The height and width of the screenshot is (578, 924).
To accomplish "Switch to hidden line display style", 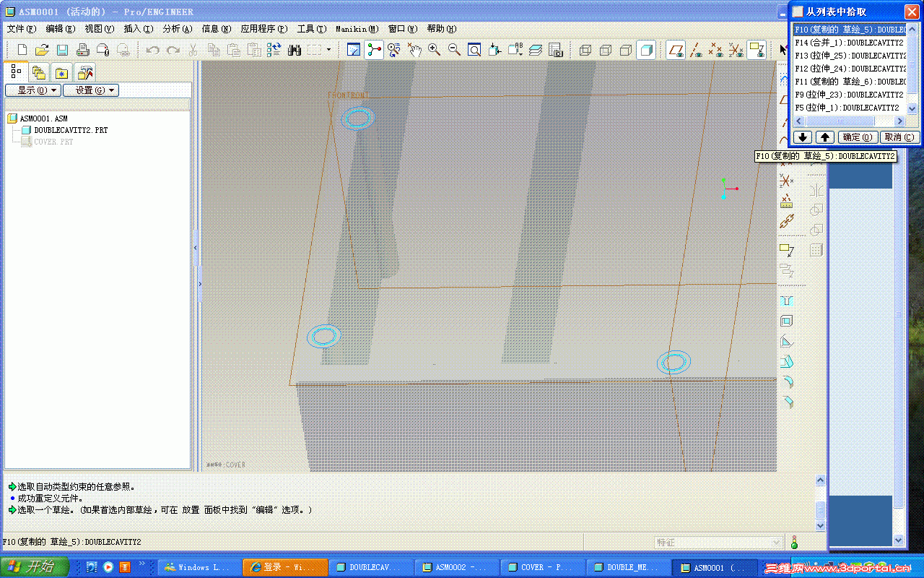I will tap(606, 50).
